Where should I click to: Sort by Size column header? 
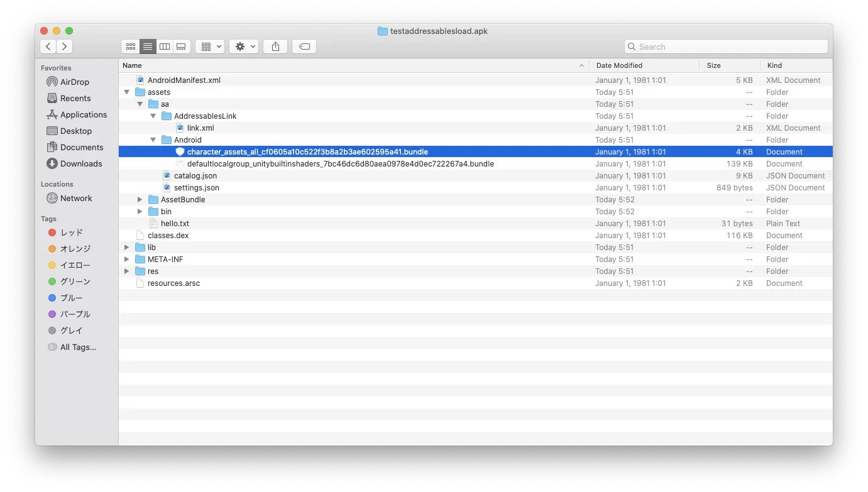pos(729,65)
